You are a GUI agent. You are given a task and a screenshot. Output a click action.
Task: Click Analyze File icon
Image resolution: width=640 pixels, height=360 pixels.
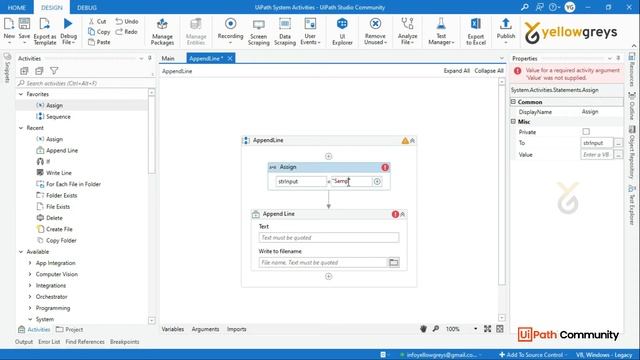407,24
